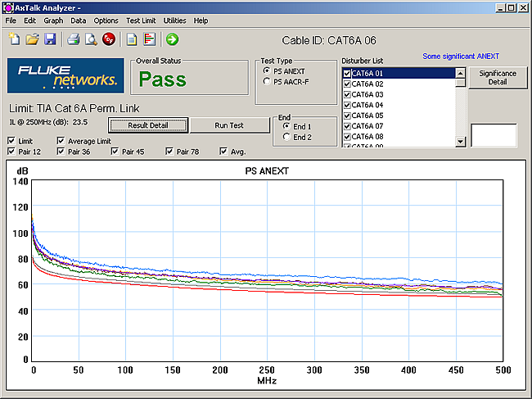Toggle Pair 45 trace checkbox
This screenshot has height=399, width=532.
(115, 151)
